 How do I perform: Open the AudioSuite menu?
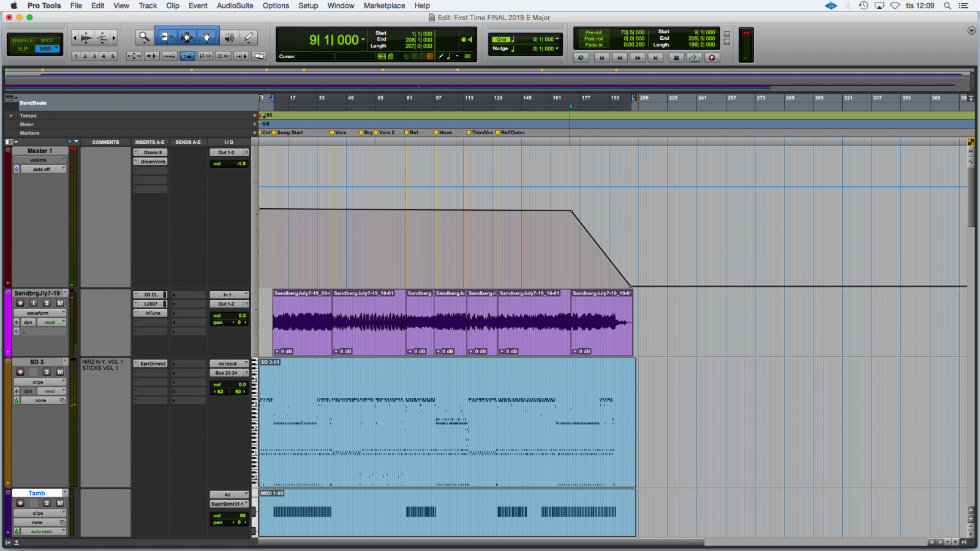coord(235,6)
